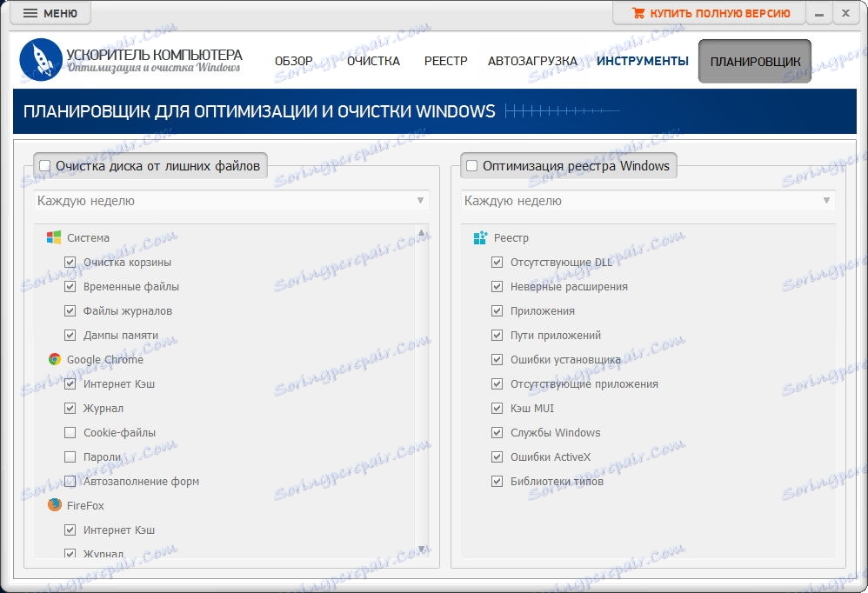Open disk cleanup Каждую неделю dropdown
Screen dimensions: 868x593
click(231, 201)
